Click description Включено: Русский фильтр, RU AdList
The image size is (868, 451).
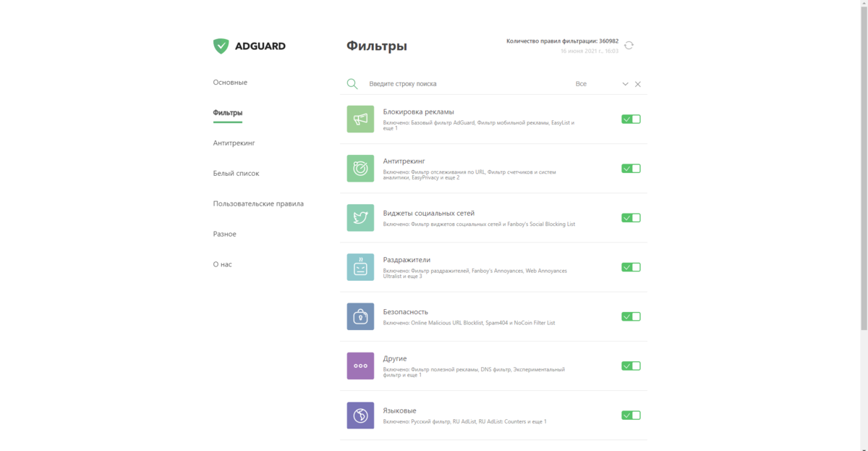[464, 421]
